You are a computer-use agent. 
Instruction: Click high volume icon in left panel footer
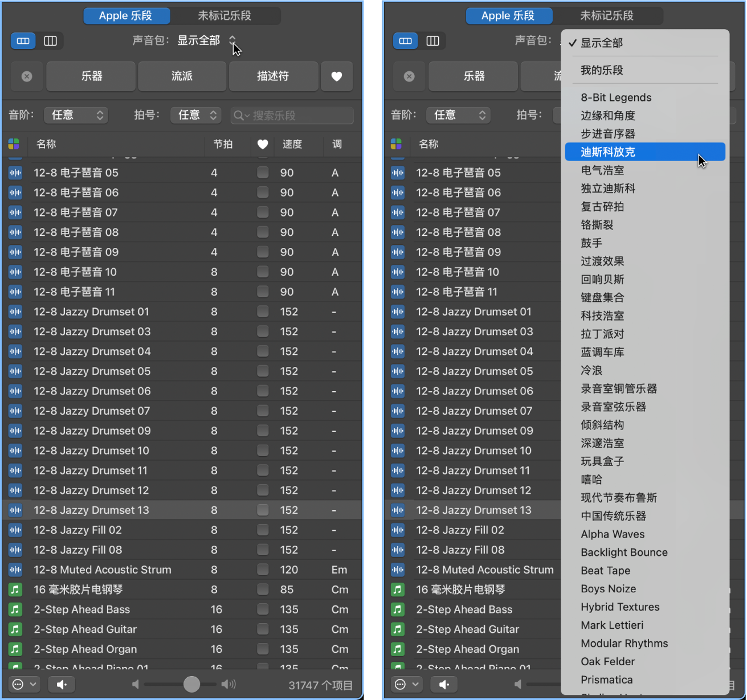tap(228, 684)
